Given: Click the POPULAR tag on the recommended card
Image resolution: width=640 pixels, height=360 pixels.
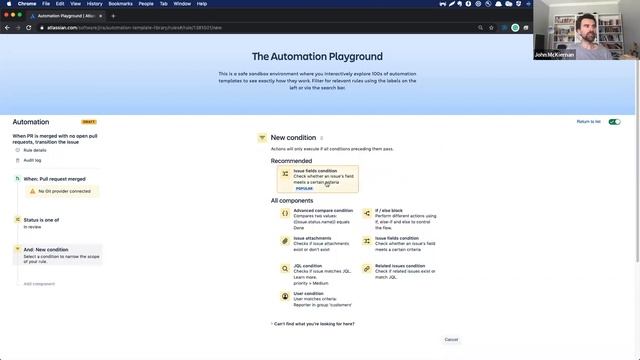Looking at the screenshot, I should 304,189.
